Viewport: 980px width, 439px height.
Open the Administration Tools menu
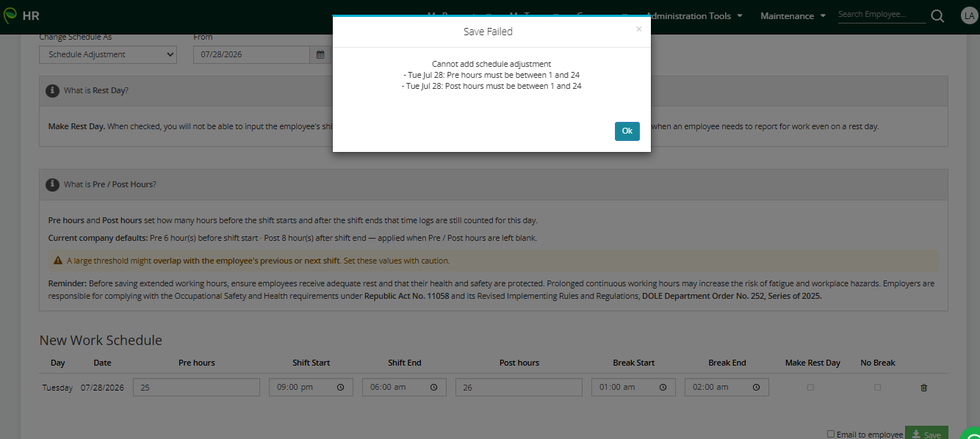pos(694,15)
